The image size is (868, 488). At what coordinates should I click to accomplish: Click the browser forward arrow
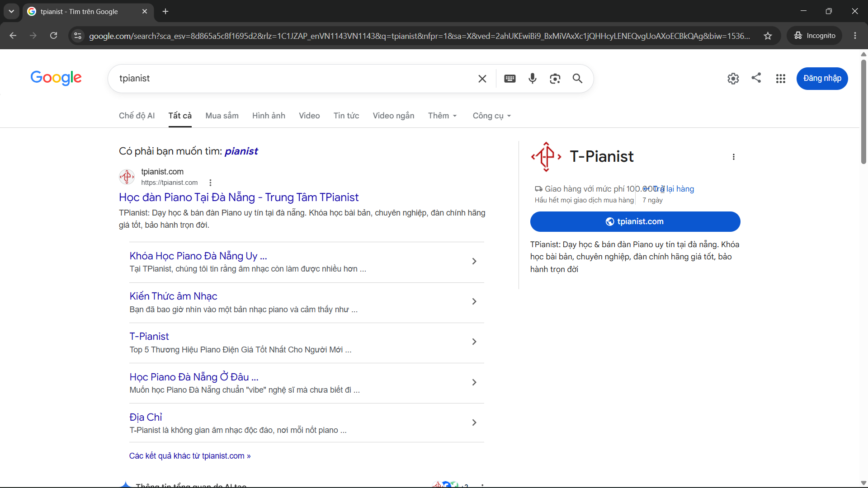click(x=33, y=36)
